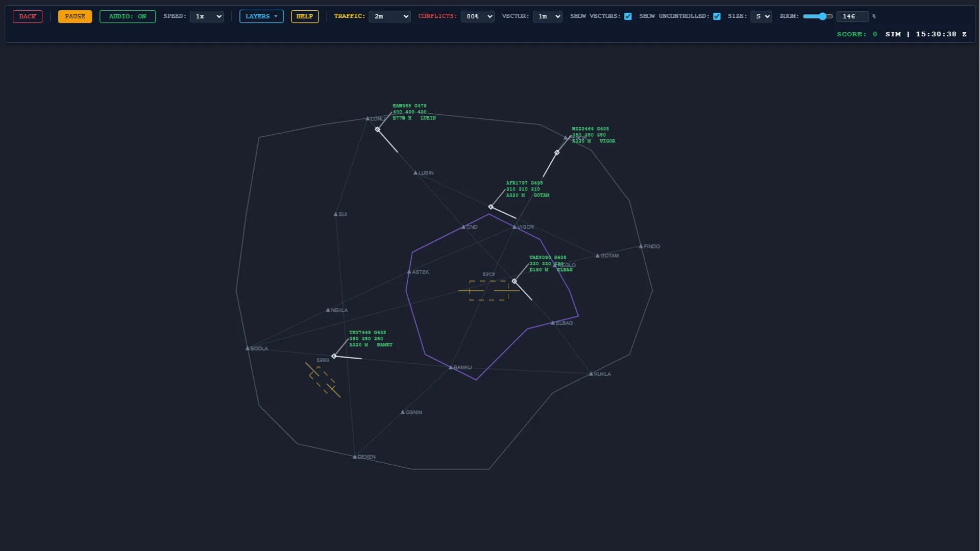Select the THY7449 aircraft target symbol
Viewport: 980px width, 551px height.
click(x=334, y=356)
